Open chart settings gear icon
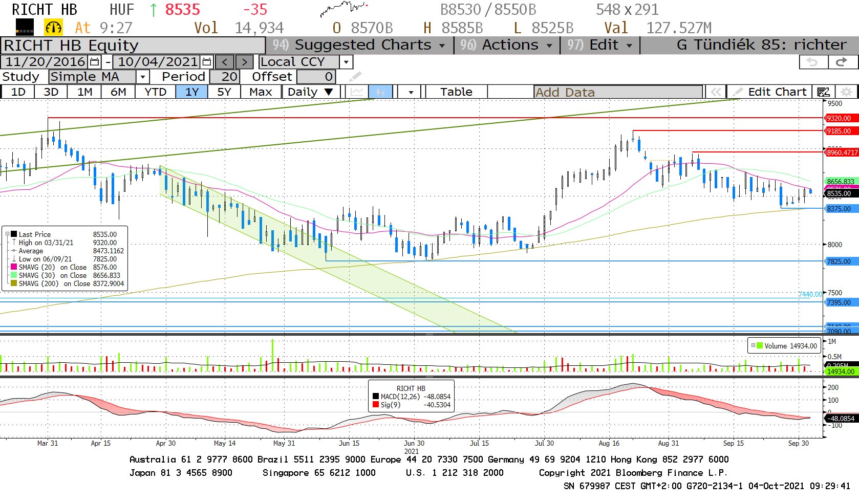Image resolution: width=859 pixels, height=504 pixels. (x=847, y=92)
